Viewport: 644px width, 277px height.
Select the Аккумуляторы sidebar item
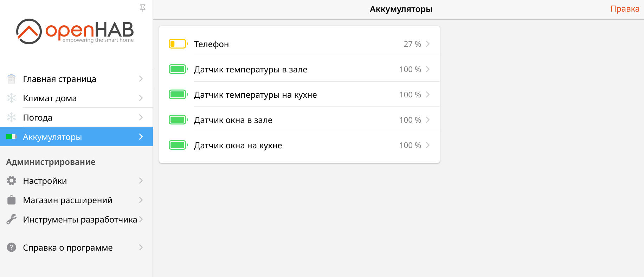52,137
